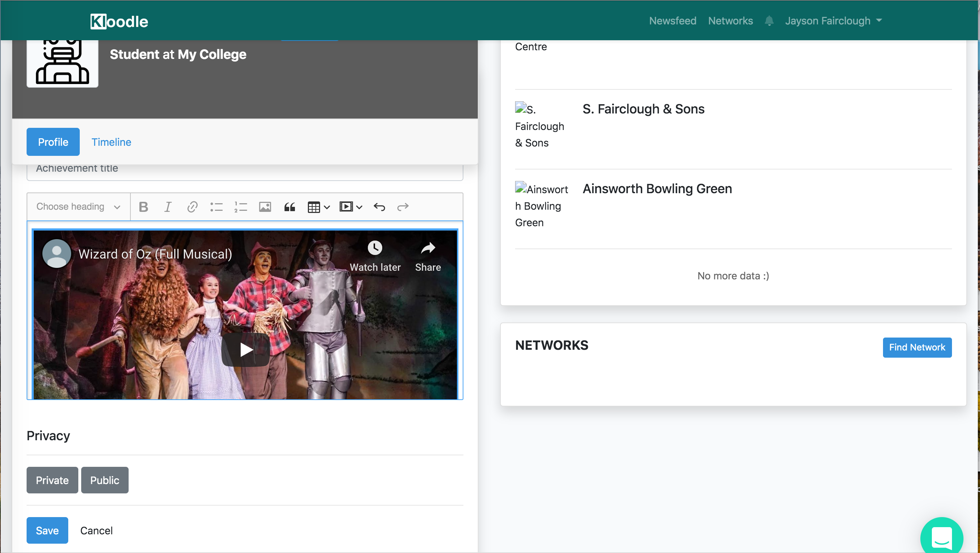Open the insert table dropdown
The height and width of the screenshot is (553, 980).
tap(318, 206)
